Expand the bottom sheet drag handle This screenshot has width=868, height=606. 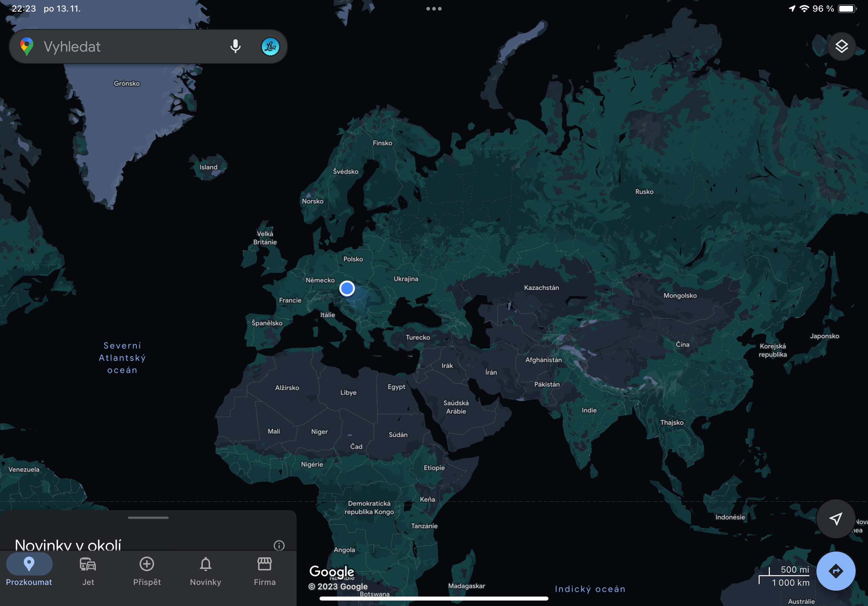(x=148, y=518)
